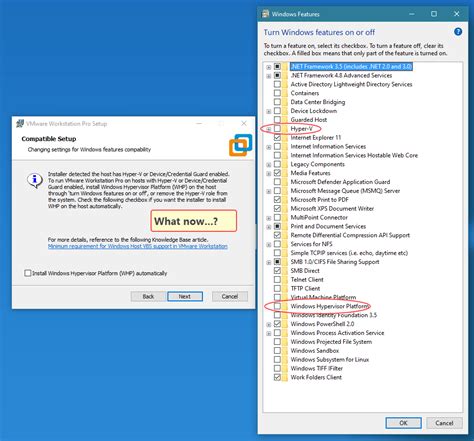This screenshot has height=441, width=474.
Task: Expand the Legacy Components node
Action: pos(269,165)
